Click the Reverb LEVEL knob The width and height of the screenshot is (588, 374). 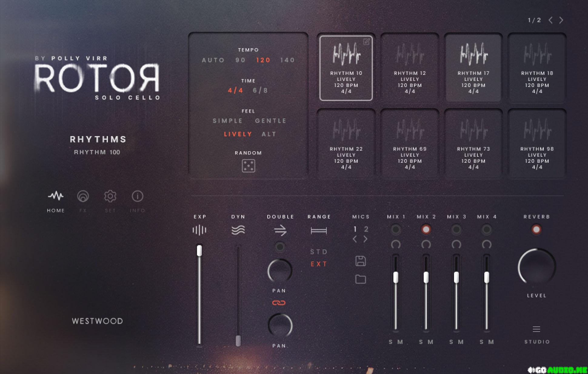[536, 266]
